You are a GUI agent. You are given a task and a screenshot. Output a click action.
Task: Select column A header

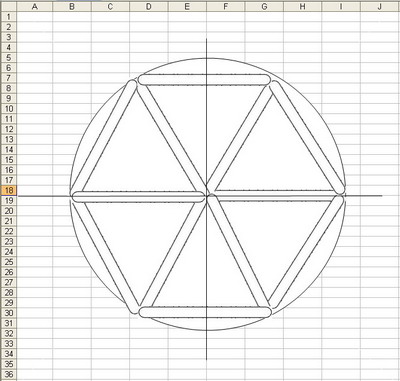click(34, 7)
